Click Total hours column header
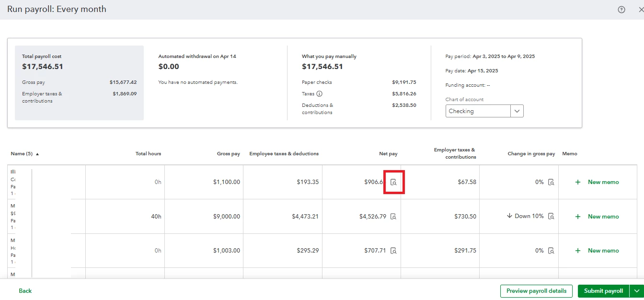This screenshot has height=300, width=644. (149, 154)
